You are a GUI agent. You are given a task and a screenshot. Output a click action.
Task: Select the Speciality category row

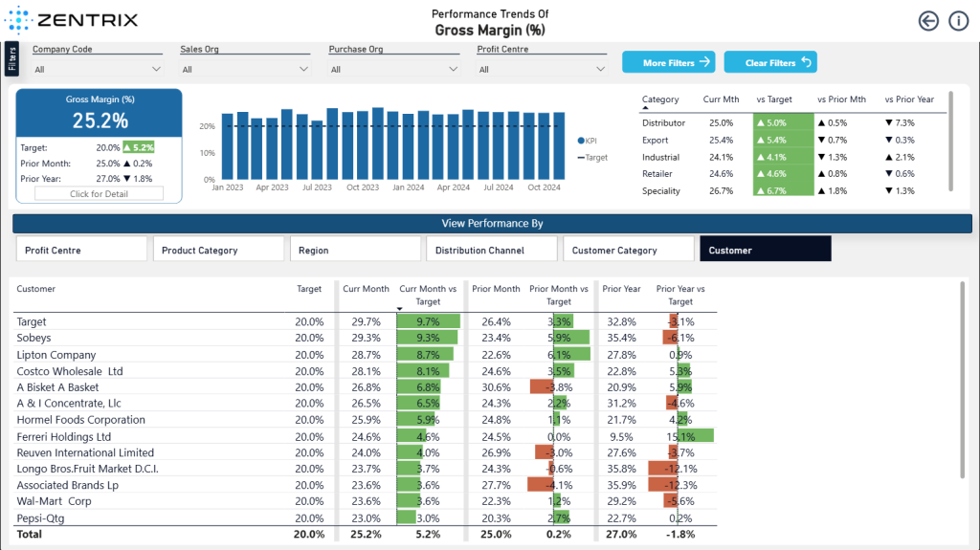tap(791, 190)
